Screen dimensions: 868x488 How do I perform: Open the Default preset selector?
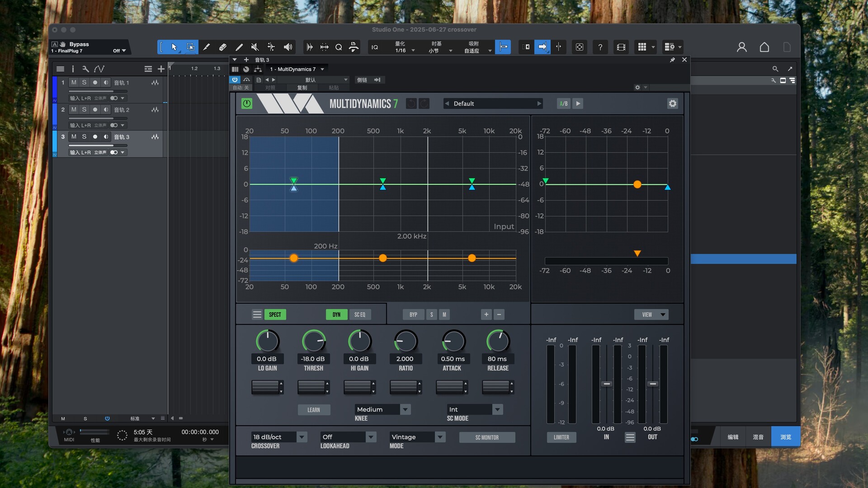(493, 103)
